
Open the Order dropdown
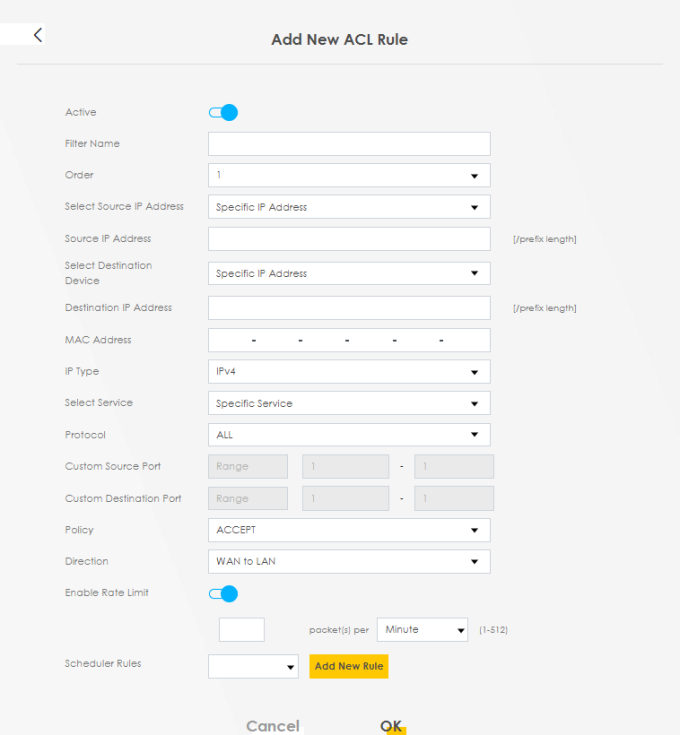point(349,175)
